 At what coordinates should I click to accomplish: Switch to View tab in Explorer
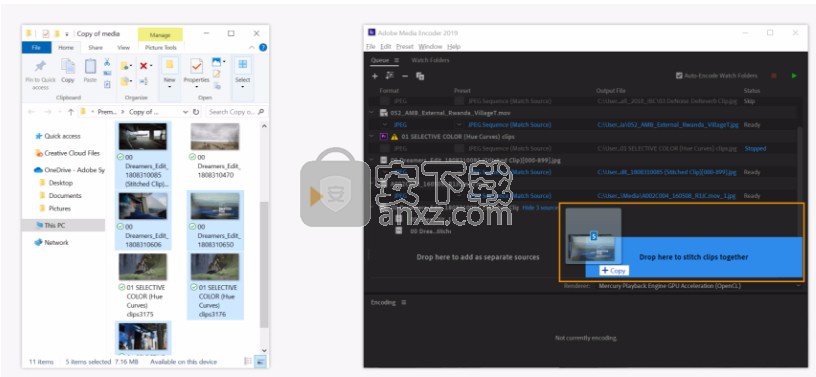[123, 47]
